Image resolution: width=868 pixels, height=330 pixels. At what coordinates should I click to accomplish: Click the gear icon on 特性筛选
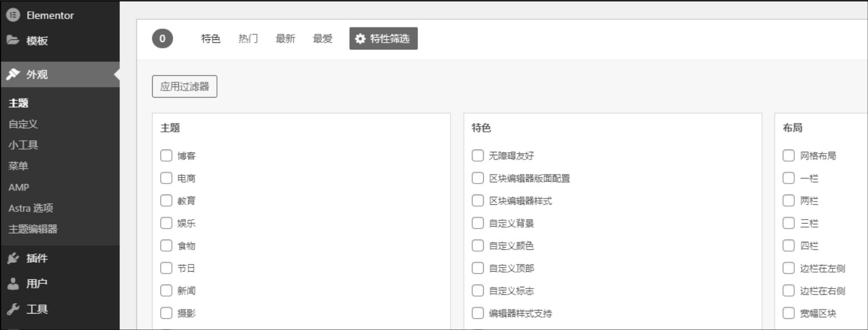[x=360, y=39]
